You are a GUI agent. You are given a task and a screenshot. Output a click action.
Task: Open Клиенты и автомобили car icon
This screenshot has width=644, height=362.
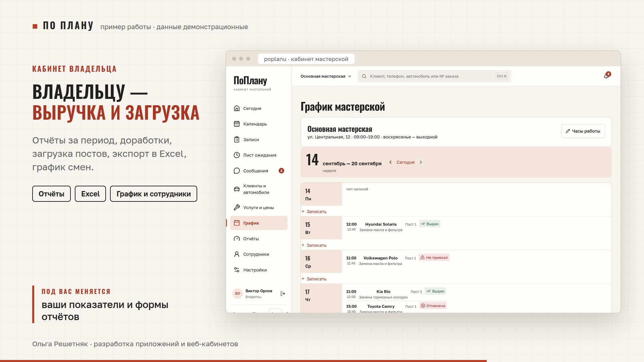click(x=237, y=189)
